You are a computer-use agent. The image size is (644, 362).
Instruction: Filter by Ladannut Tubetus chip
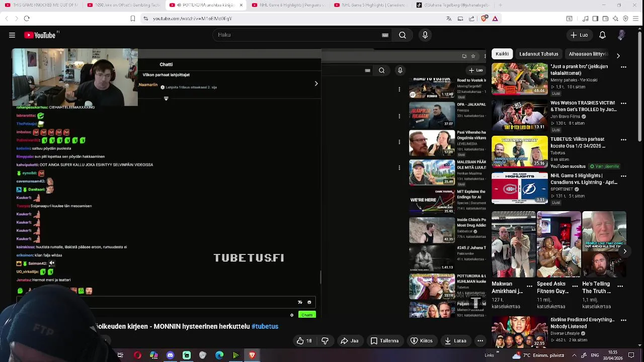click(x=539, y=54)
